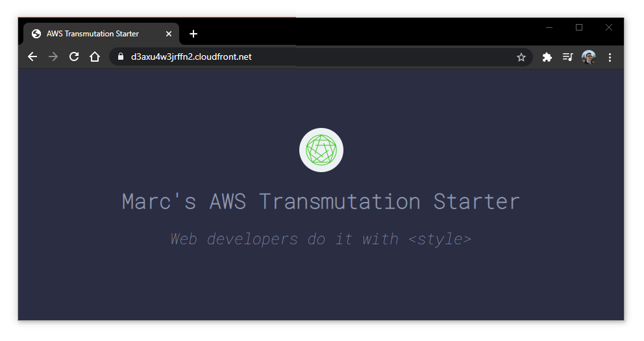
Task: Click the forward navigation arrow
Action: (x=53, y=57)
